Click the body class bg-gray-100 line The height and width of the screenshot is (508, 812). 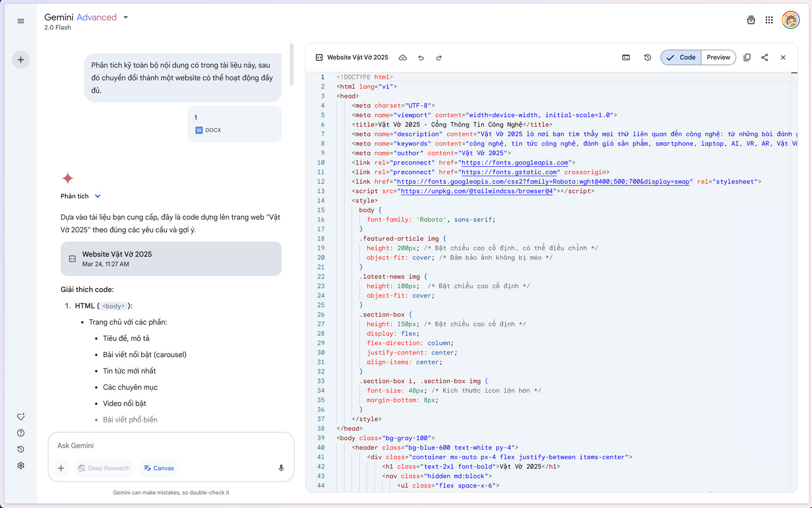click(x=386, y=438)
